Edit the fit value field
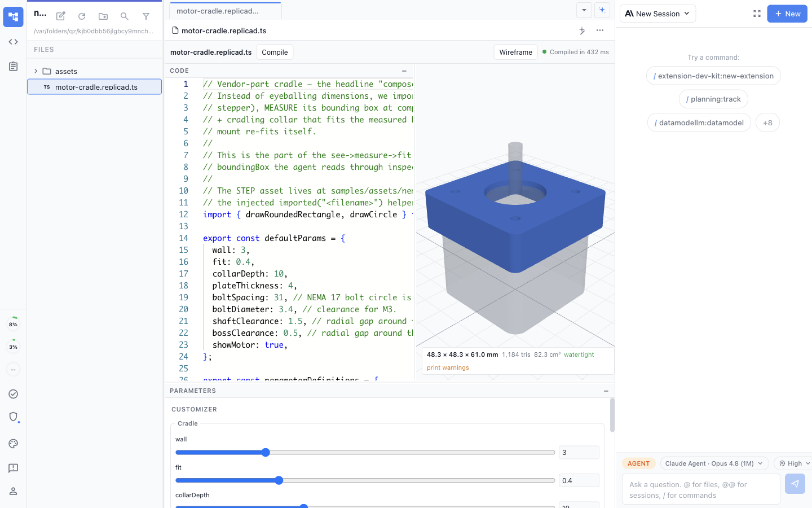This screenshot has width=812, height=508. coord(579,480)
